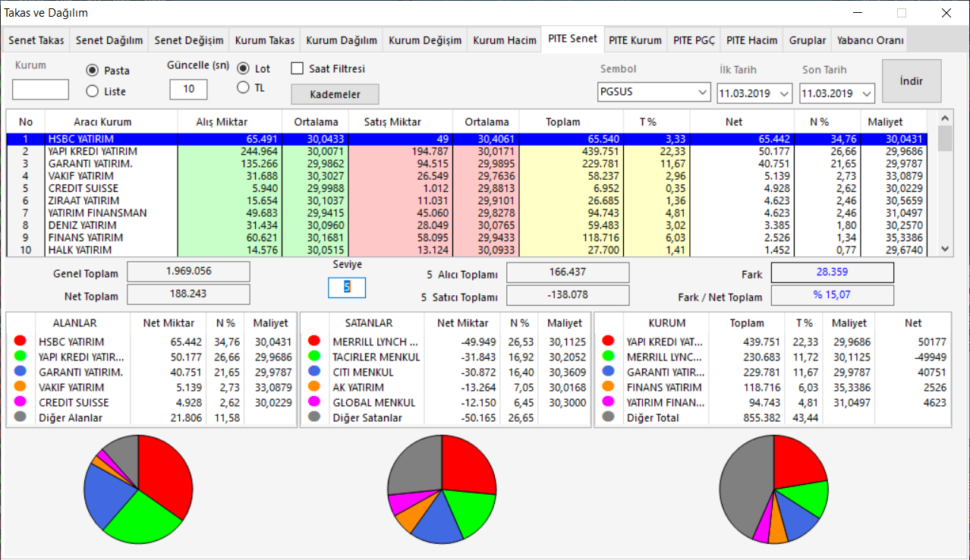Viewport: 970px width, 560px height.
Task: Click the Genel Toplam value 1.969.056
Action: point(188,272)
